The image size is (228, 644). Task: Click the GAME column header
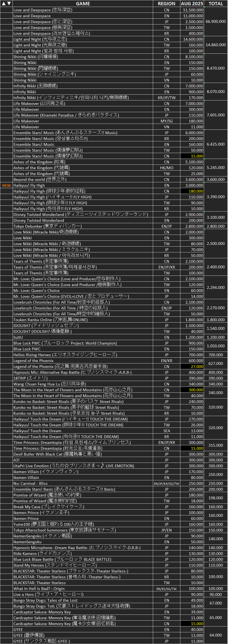(83, 4)
